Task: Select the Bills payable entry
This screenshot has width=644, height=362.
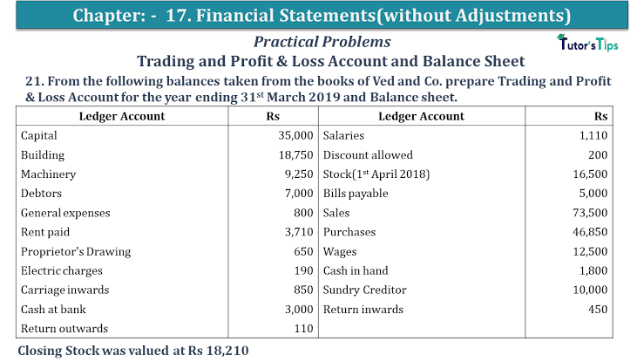Action: (356, 193)
